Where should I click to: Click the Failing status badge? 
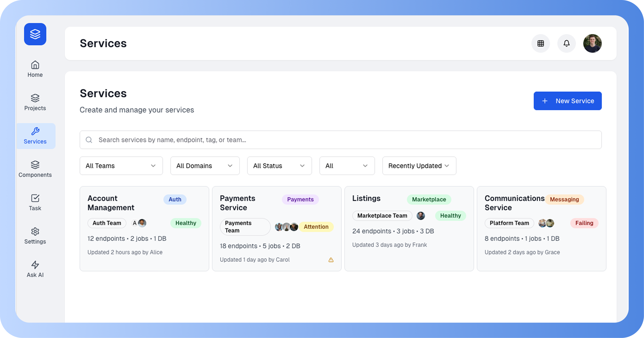coord(584,223)
